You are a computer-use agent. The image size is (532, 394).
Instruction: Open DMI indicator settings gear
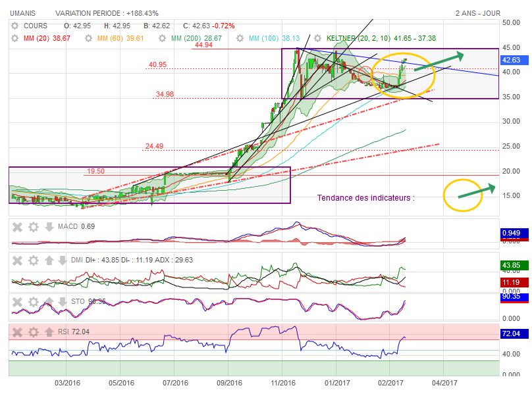coord(33,260)
